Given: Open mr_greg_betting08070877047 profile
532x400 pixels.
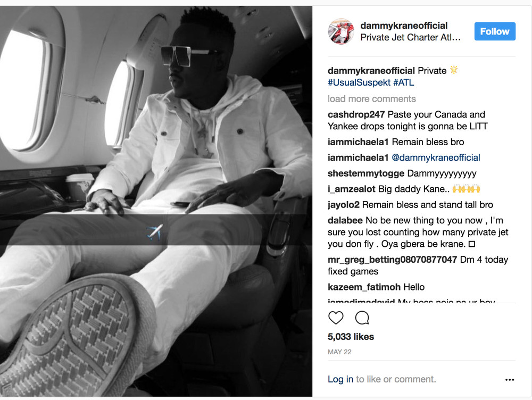Looking at the screenshot, I should tap(392, 260).
